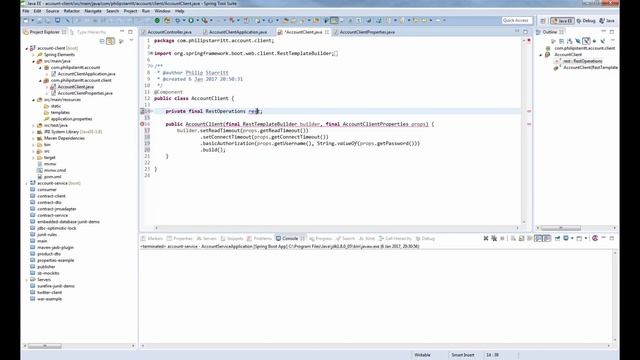Open the Refactor menu
Image resolution: width=640 pixels, height=360 pixels.
(71, 11)
